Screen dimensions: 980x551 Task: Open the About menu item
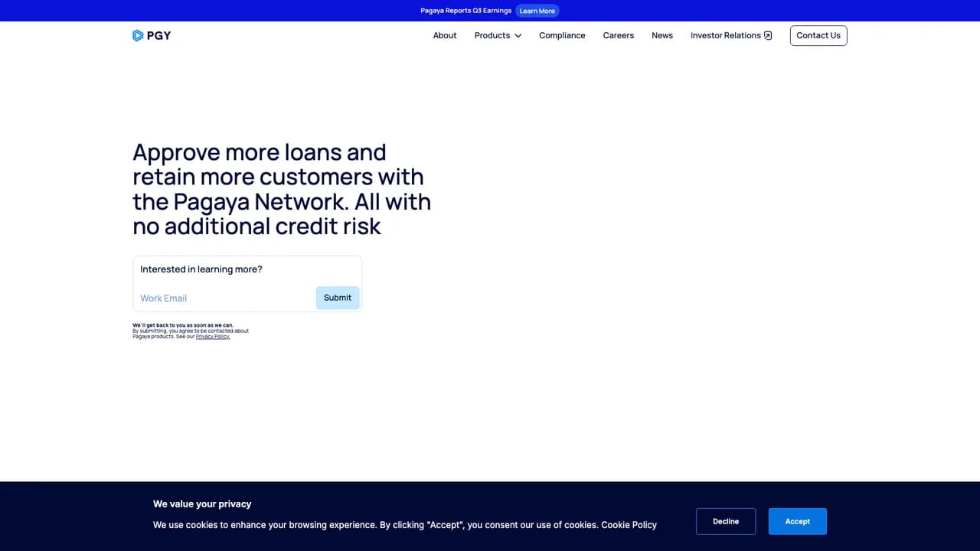(x=445, y=35)
